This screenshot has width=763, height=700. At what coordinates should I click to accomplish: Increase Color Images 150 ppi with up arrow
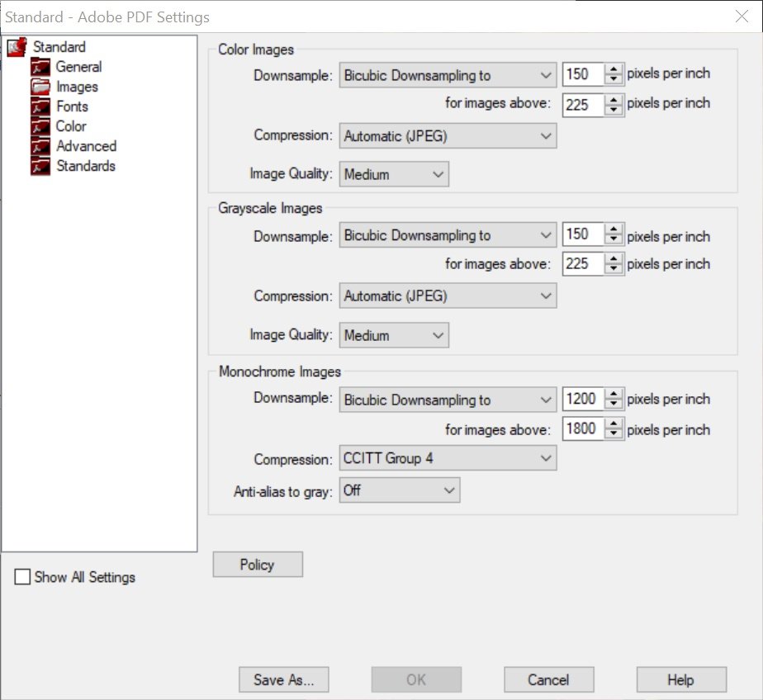pos(614,69)
